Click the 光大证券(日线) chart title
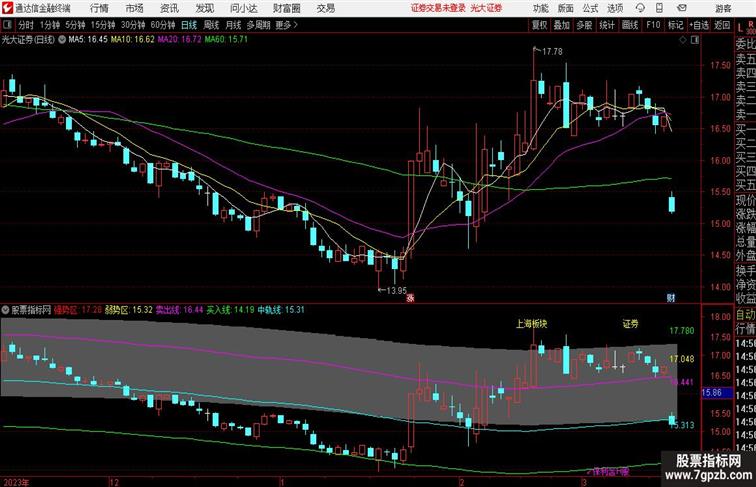Screen dimensions: 756x487 coord(28,40)
